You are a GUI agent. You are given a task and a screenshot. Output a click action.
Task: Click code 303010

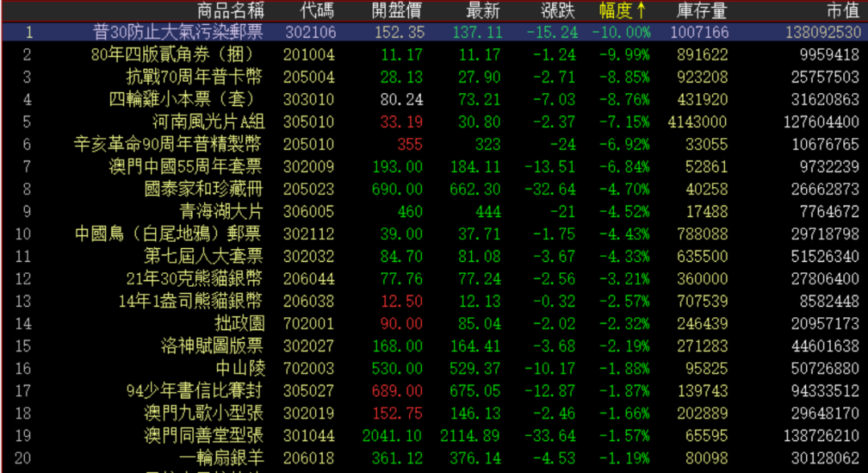click(x=309, y=100)
